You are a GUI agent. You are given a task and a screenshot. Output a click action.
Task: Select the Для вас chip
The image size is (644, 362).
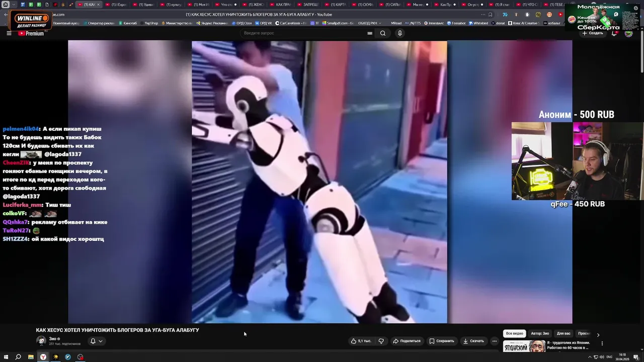pyautogui.click(x=563, y=333)
